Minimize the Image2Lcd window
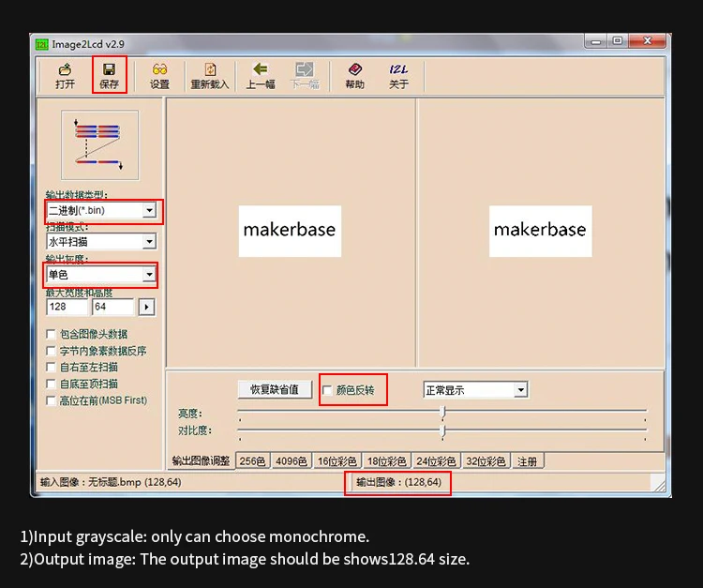Screen dimensions: 703x588 (x=596, y=41)
